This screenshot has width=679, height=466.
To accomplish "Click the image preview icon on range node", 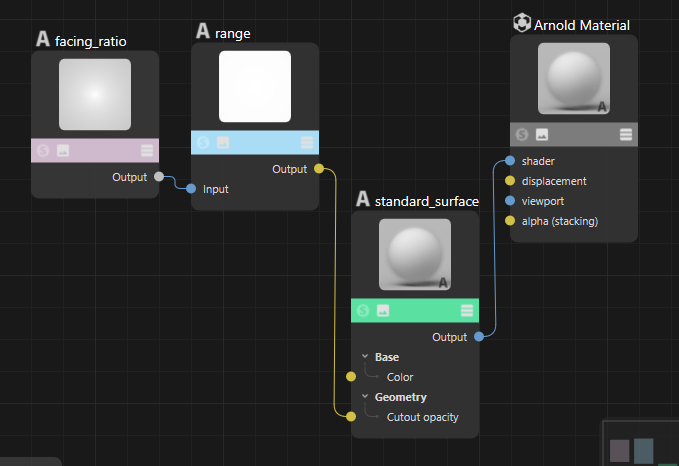I will click(x=223, y=142).
